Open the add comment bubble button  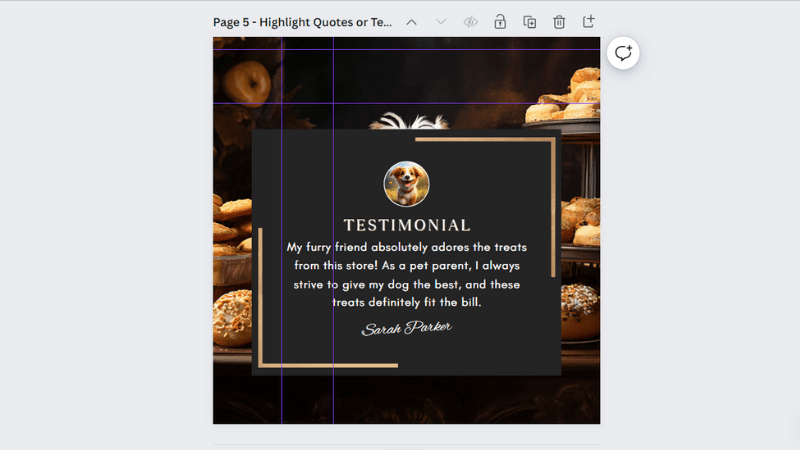pyautogui.click(x=623, y=53)
